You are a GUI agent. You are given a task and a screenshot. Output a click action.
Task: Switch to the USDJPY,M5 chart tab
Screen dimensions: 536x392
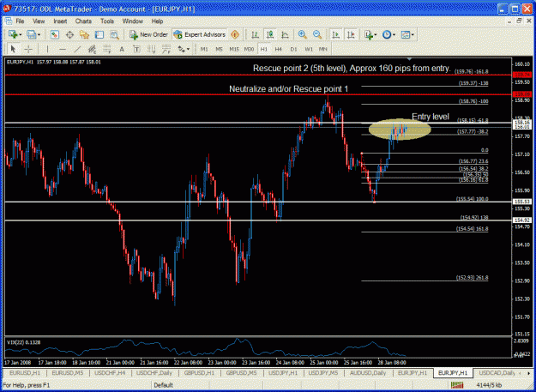pyautogui.click(x=323, y=373)
